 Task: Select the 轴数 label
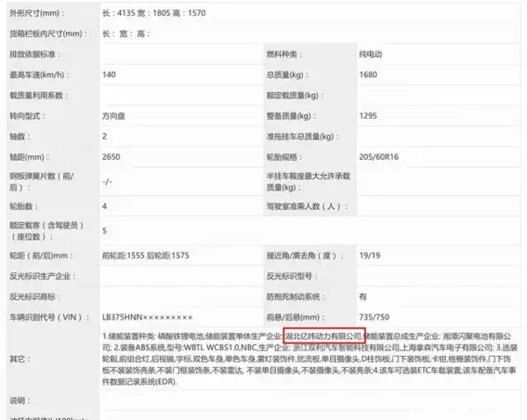pos(20,136)
